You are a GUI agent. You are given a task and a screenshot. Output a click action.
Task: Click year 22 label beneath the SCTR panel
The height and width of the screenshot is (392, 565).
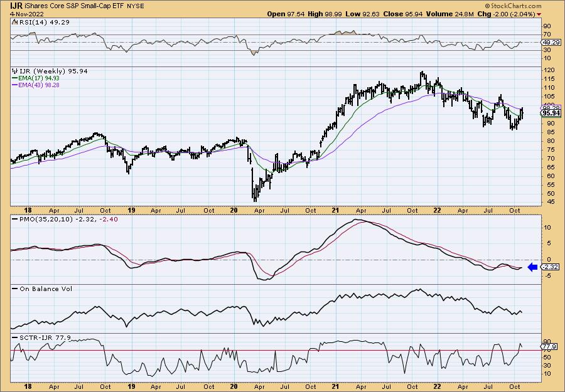[437, 386]
